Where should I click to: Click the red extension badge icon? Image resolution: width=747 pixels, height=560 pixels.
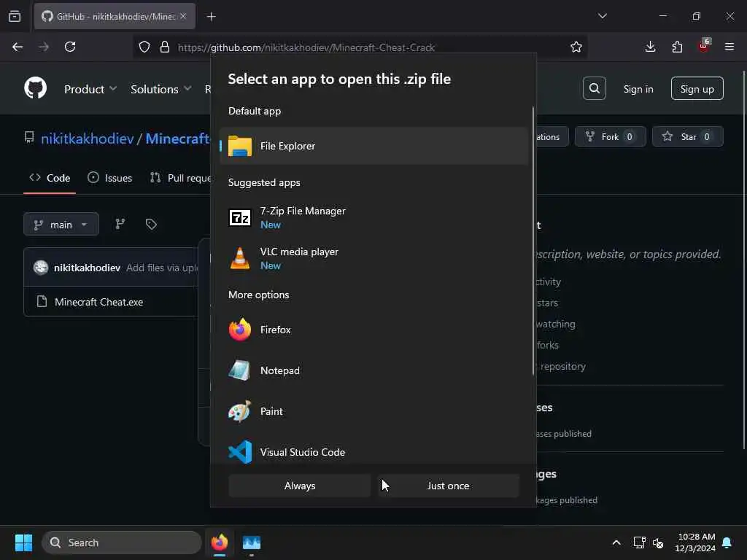(704, 46)
